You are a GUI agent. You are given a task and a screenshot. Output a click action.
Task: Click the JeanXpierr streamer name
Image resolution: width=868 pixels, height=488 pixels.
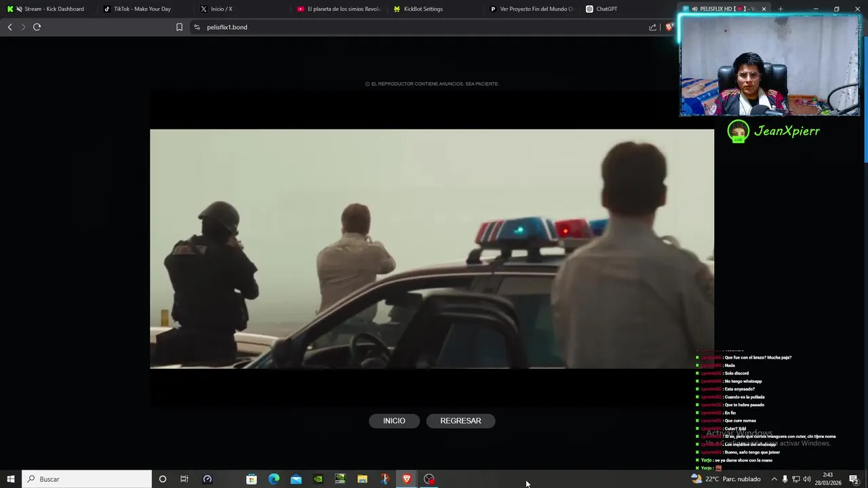(x=787, y=131)
